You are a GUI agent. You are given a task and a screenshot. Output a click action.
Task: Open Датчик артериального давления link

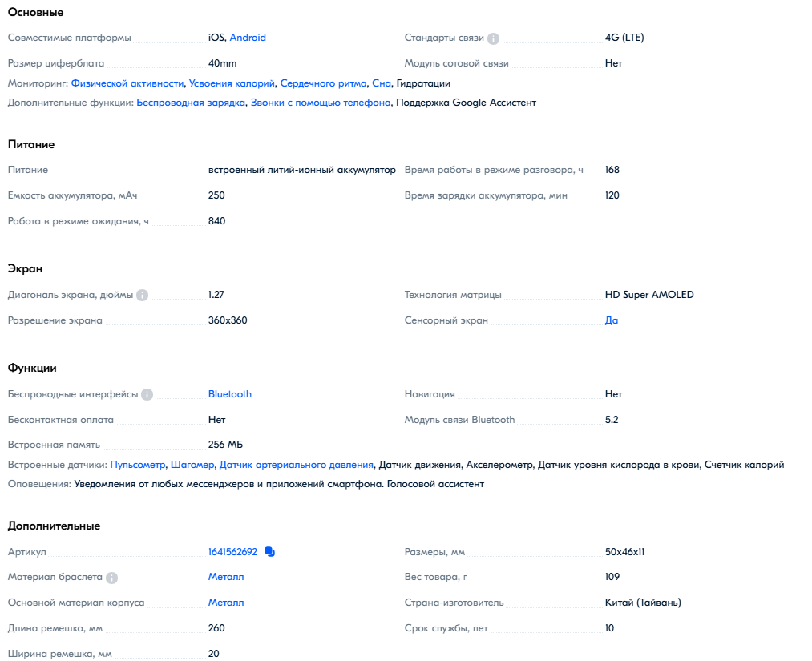pyautogui.click(x=297, y=465)
